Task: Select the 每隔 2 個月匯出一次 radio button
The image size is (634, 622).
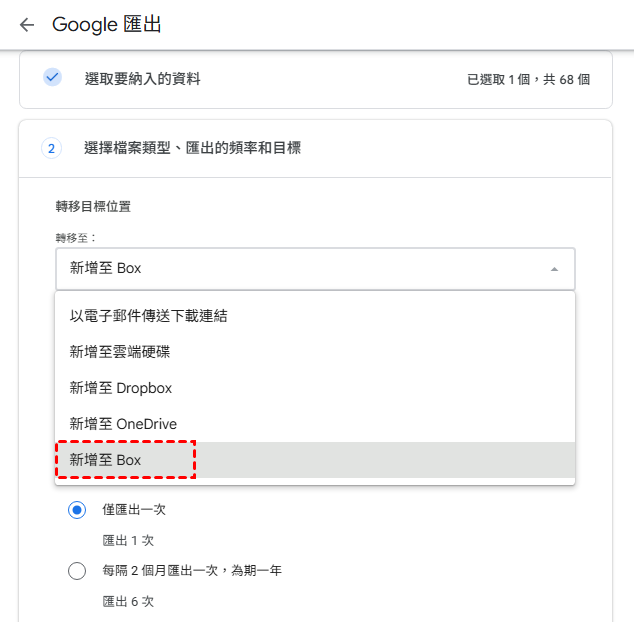Action: click(x=77, y=572)
